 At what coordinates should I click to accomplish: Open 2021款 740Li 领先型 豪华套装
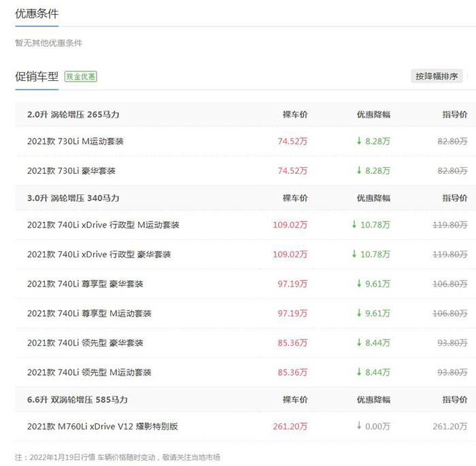pyautogui.click(x=85, y=343)
